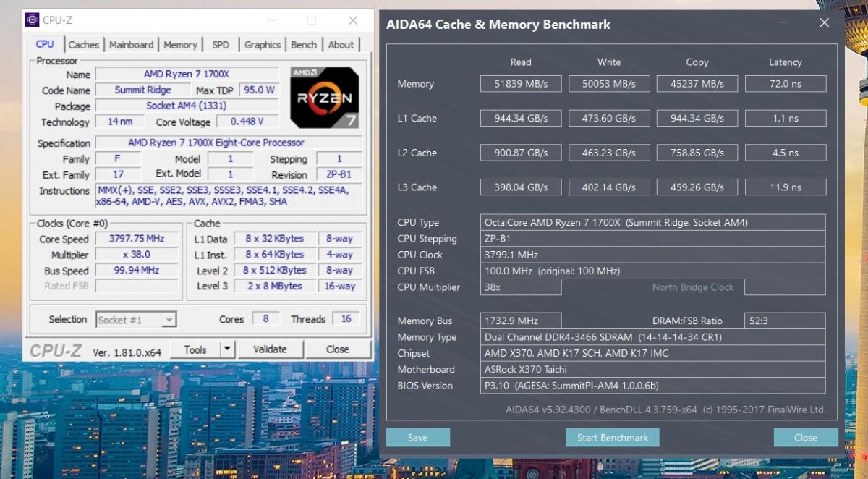The height and width of the screenshot is (479, 868).
Task: Click the Memory Read value 51839 MB/s
Action: 521,84
